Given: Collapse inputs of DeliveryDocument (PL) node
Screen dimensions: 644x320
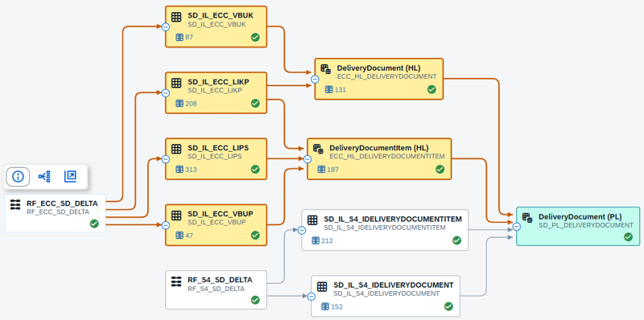Looking at the screenshot, I should tap(517, 227).
